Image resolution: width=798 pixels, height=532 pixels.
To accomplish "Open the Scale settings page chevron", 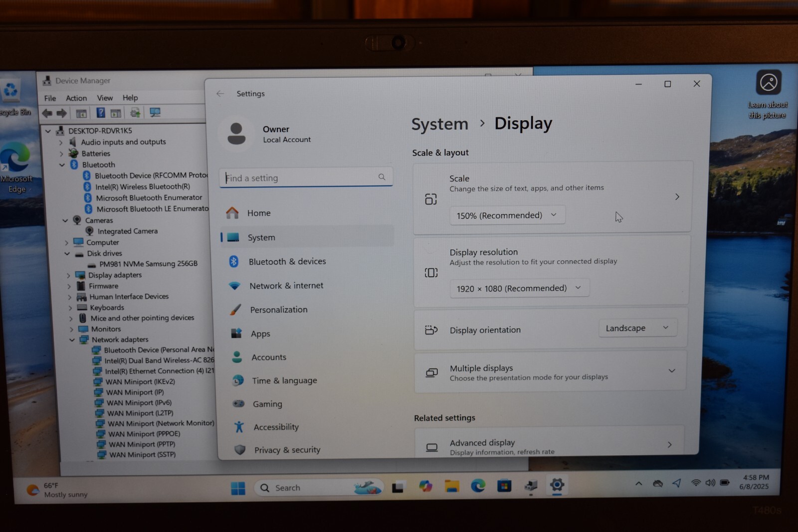I will pos(677,196).
